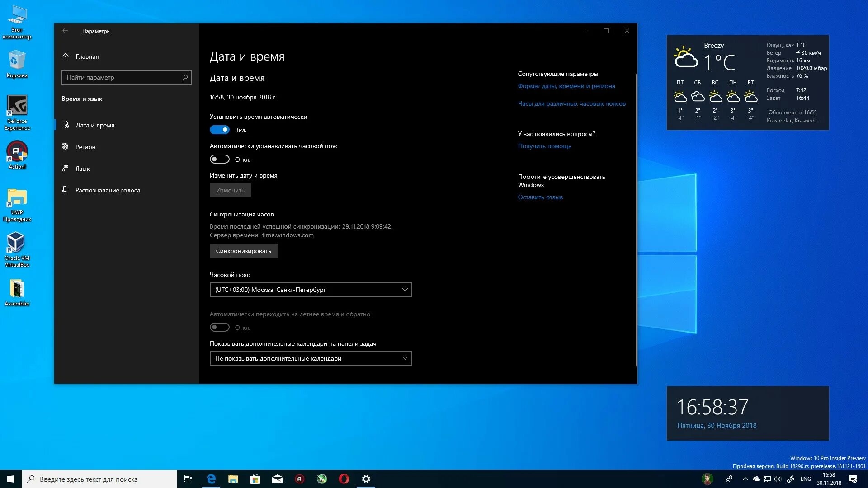Image resolution: width=868 pixels, height=488 pixels.
Task: Click the home icon next to Главная
Action: (66, 56)
